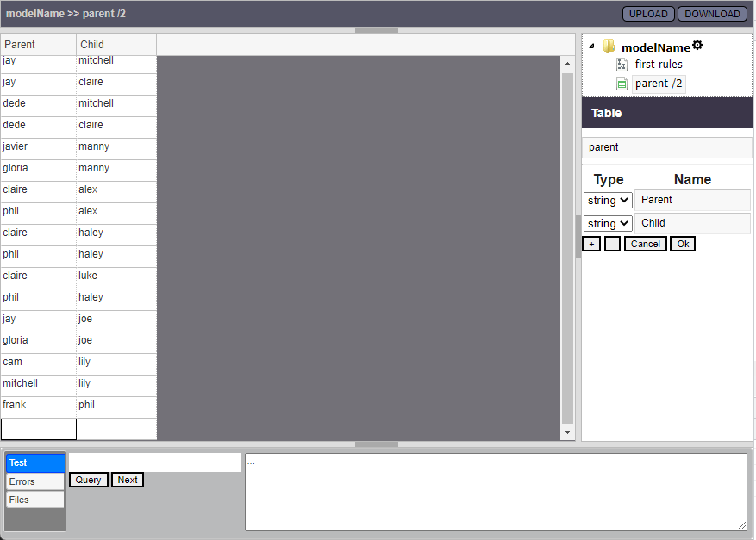
Task: Click the Query button
Action: [x=88, y=480]
